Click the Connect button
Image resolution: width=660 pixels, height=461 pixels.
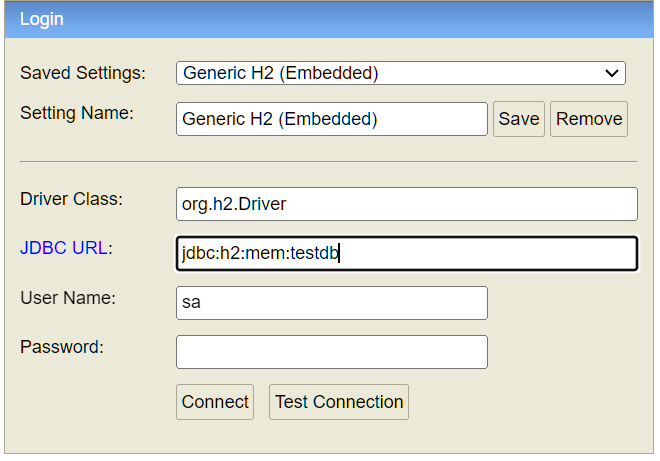click(215, 402)
